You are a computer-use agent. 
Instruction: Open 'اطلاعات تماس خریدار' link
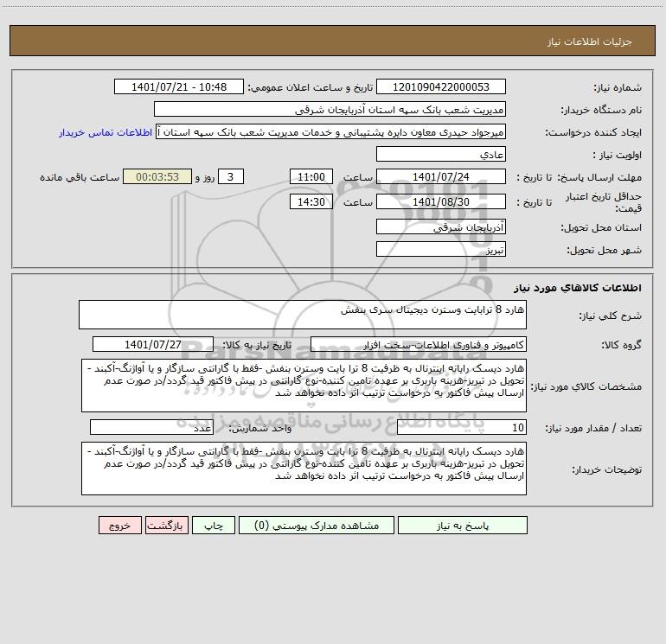click(106, 132)
